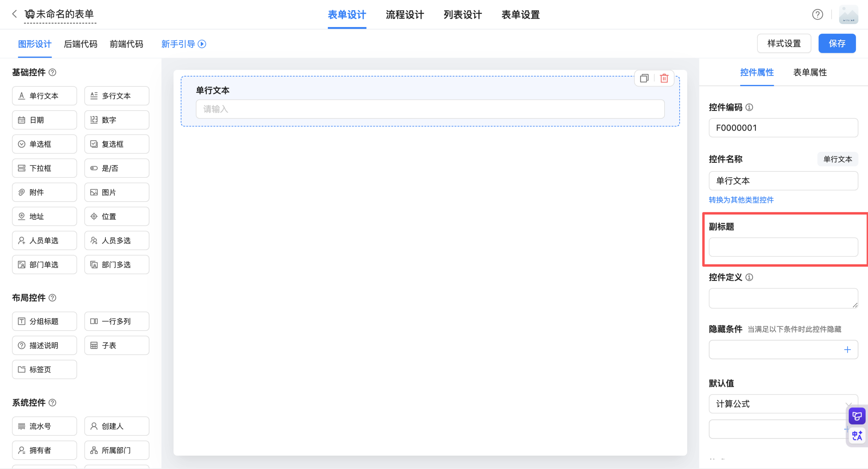Image resolution: width=868 pixels, height=469 pixels.
Task: Add the 复选框 checkbox control
Action: [117, 144]
